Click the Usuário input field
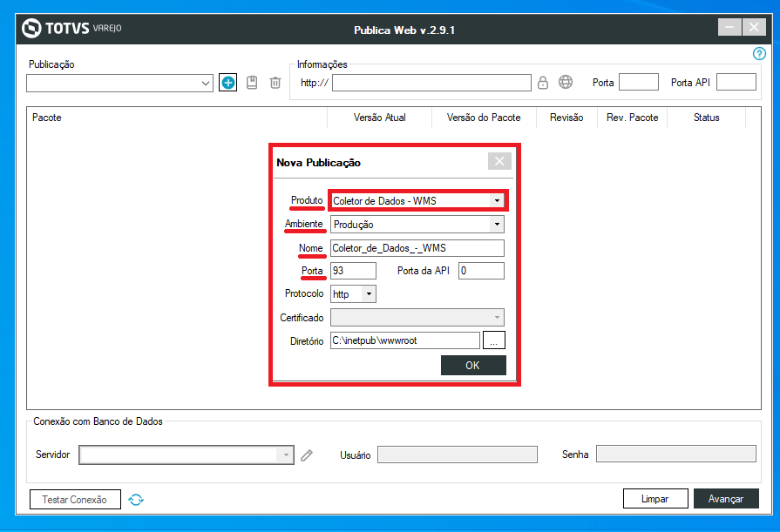This screenshot has width=780, height=532. [x=458, y=455]
